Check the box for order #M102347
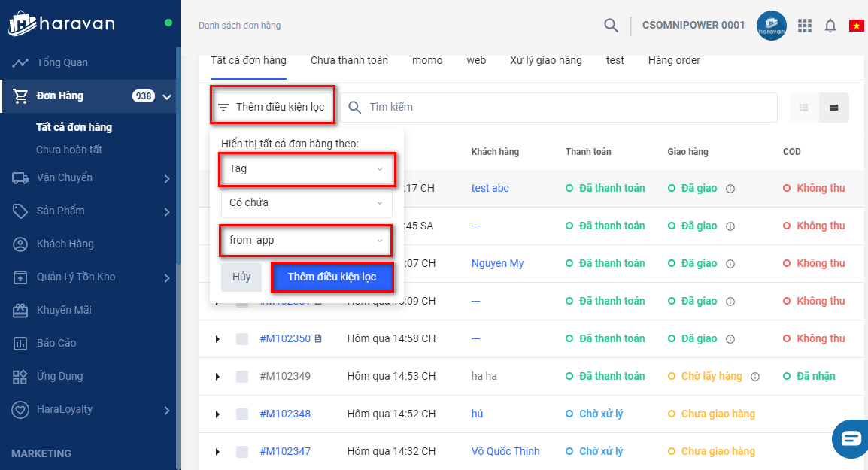868x470 pixels. [x=242, y=451]
